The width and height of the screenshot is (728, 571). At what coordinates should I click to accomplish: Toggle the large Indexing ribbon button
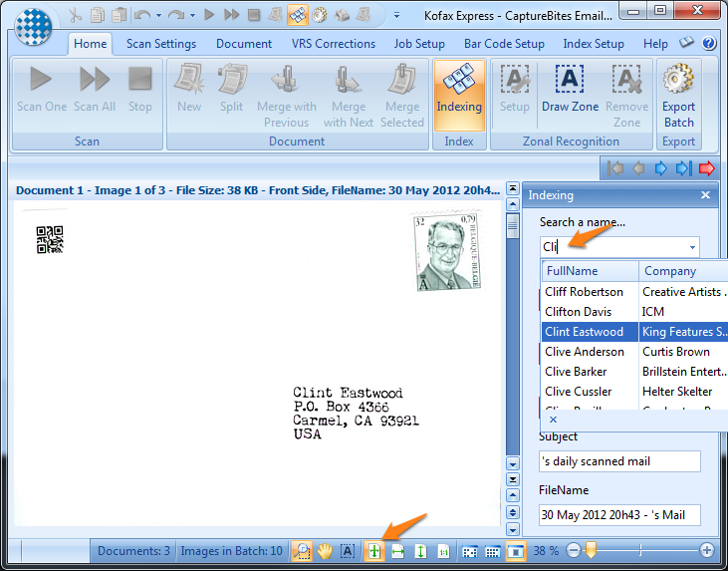point(459,96)
